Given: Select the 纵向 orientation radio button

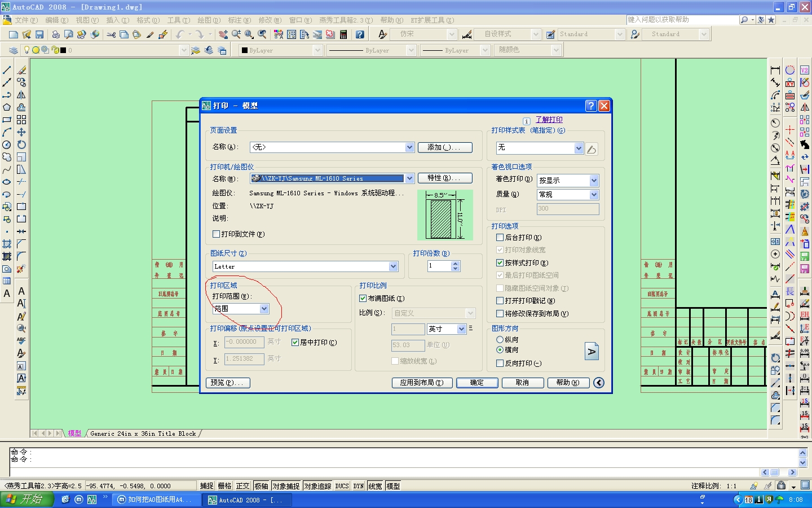Looking at the screenshot, I should click(x=500, y=339).
